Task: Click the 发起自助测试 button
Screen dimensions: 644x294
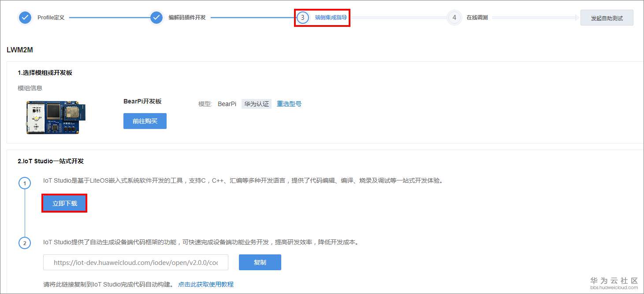Action: [607, 18]
